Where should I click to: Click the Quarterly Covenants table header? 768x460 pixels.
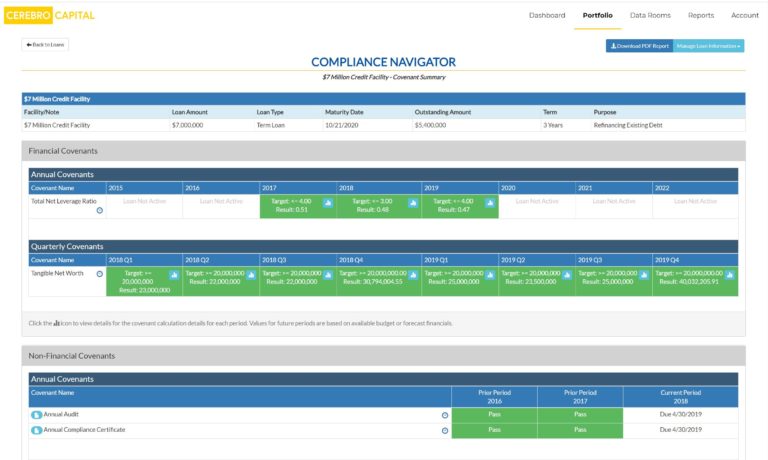(384, 246)
